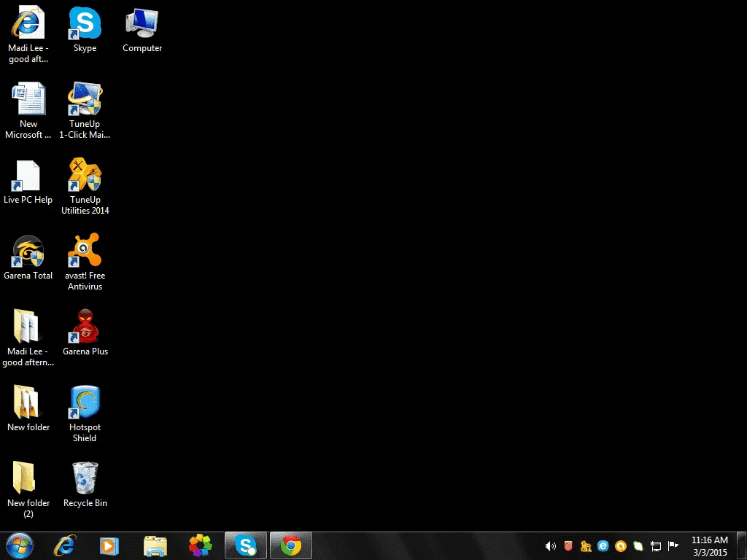The image size is (747, 560).
Task: Select the avast! Free Antivirus shortcut
Action: [x=85, y=262]
